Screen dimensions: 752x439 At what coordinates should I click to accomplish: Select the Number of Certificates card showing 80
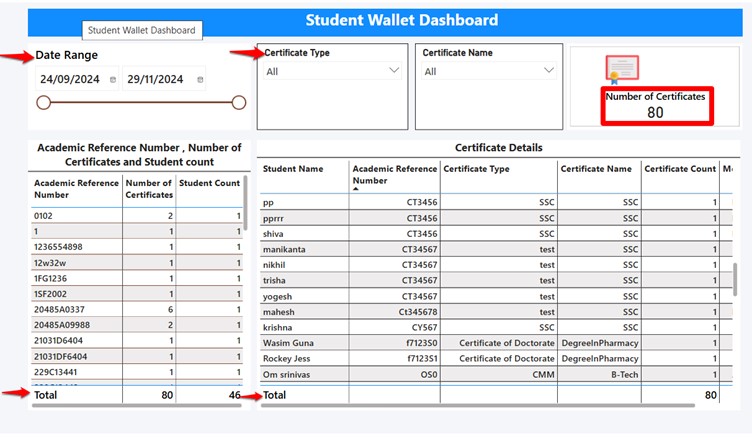(x=655, y=105)
